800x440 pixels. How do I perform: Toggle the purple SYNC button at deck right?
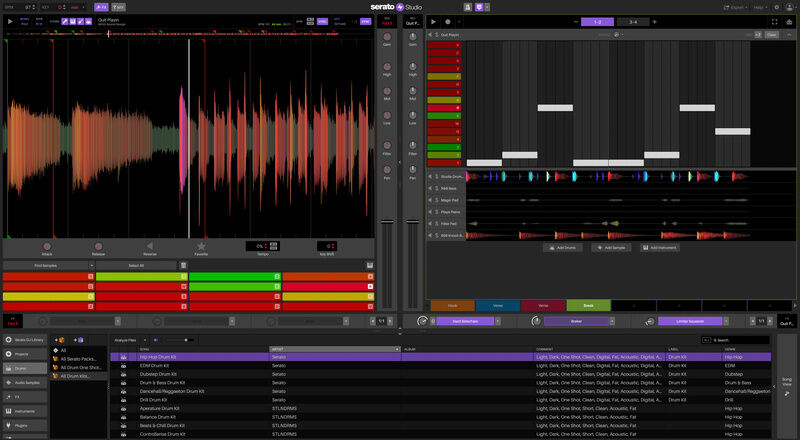click(365, 21)
